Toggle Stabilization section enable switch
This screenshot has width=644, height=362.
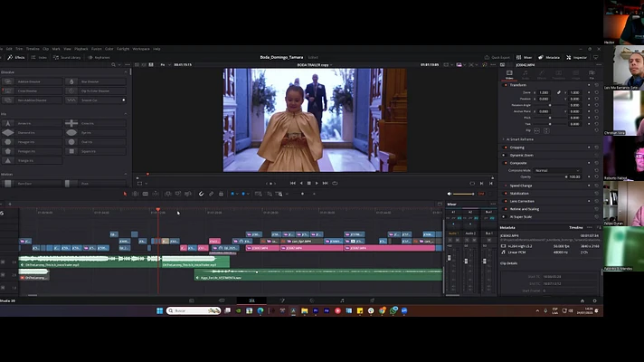[506, 194]
